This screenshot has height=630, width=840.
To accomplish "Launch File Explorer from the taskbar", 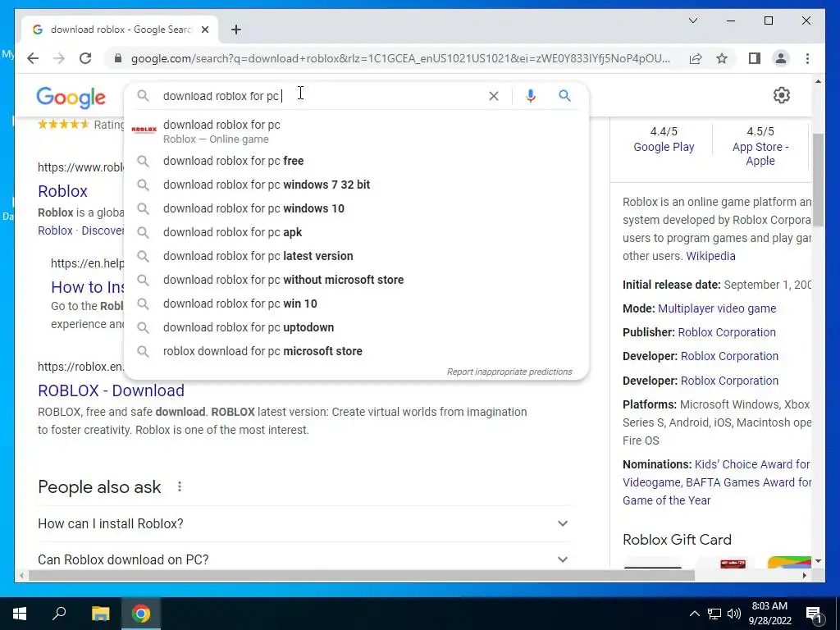I will point(100,614).
